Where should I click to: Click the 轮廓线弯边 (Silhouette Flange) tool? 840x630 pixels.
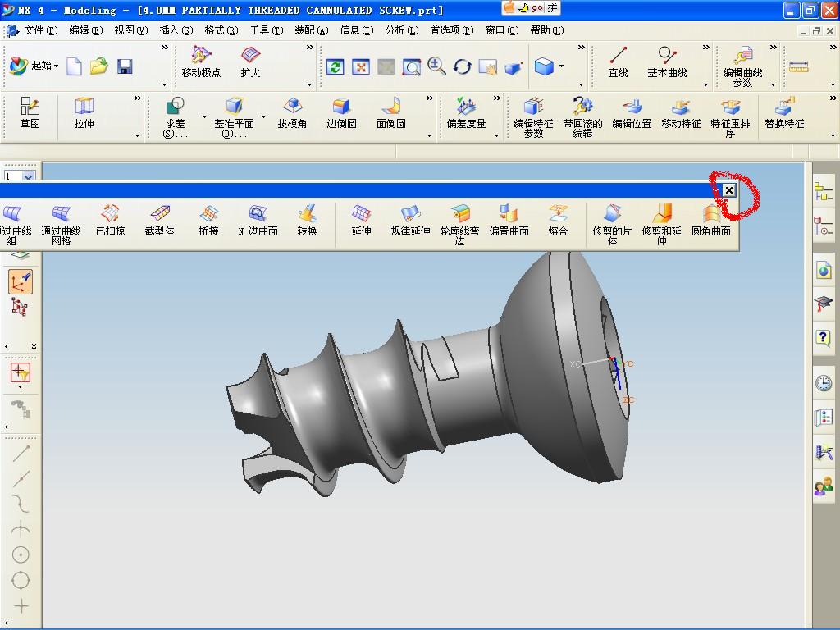tap(459, 225)
